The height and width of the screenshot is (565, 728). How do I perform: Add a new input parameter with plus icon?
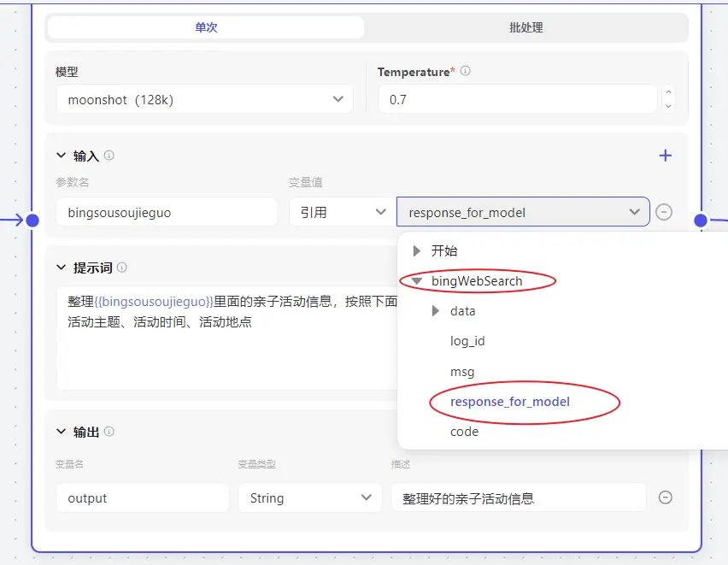(666, 156)
